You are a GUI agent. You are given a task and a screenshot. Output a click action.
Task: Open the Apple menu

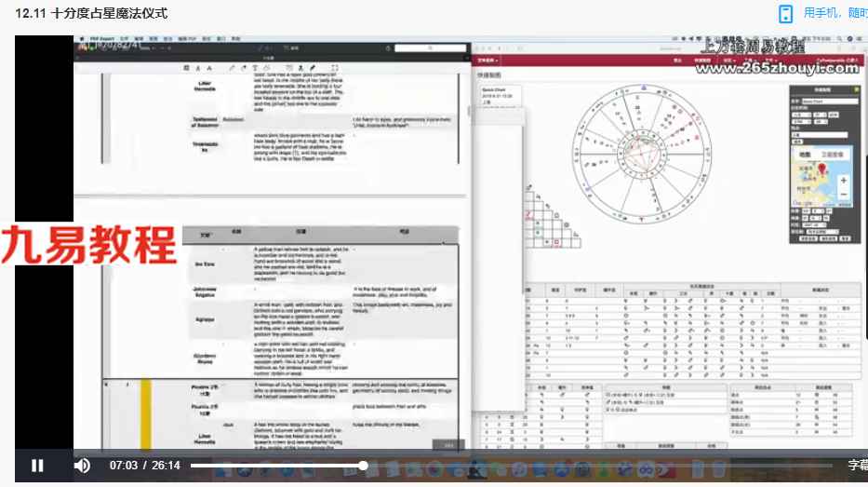click(x=82, y=39)
